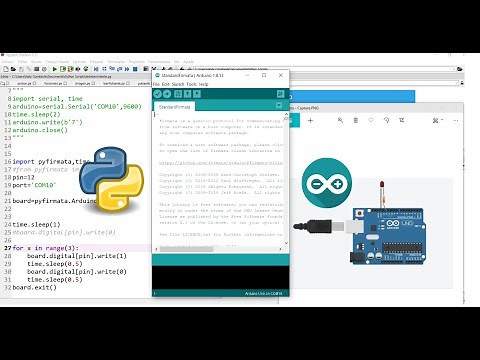Click code line 'arduino.close()'

point(40,130)
